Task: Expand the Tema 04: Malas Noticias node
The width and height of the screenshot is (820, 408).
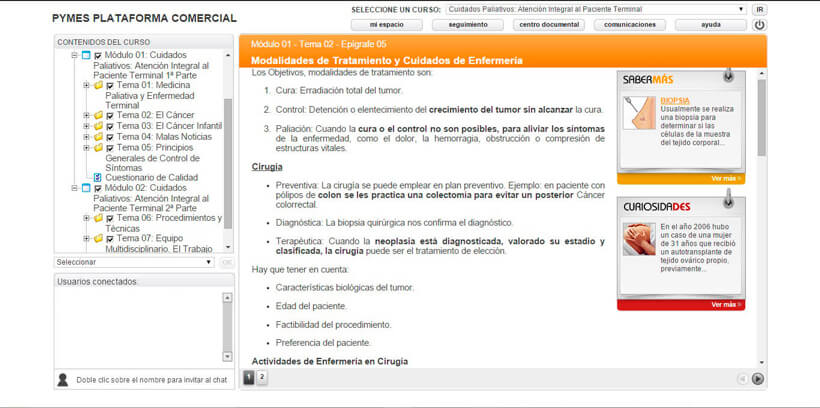Action: tap(86, 137)
